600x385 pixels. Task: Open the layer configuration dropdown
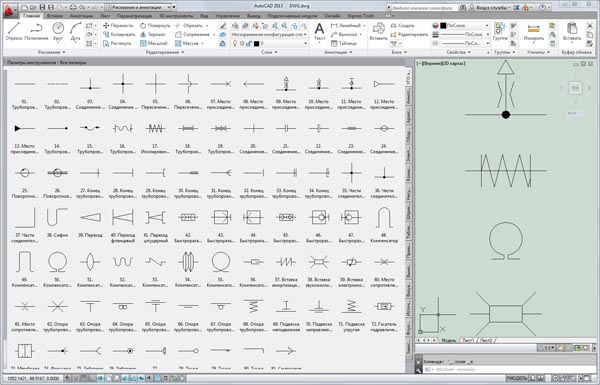(x=269, y=34)
